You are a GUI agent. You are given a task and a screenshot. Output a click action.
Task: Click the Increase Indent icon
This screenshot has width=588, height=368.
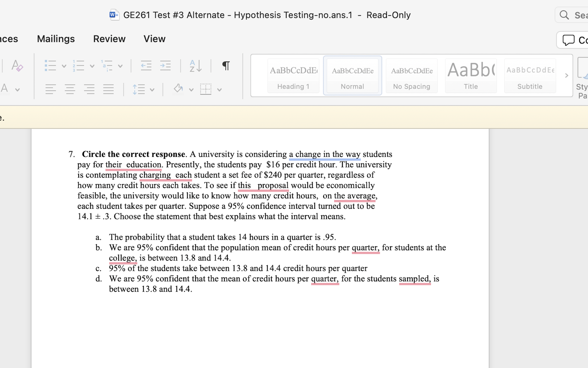[x=165, y=66]
